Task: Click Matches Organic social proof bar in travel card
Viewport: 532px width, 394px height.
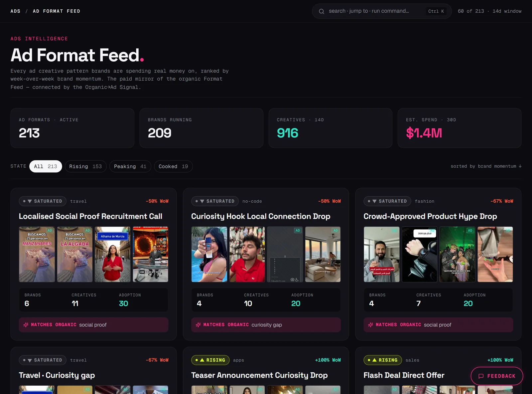Action: point(93,325)
